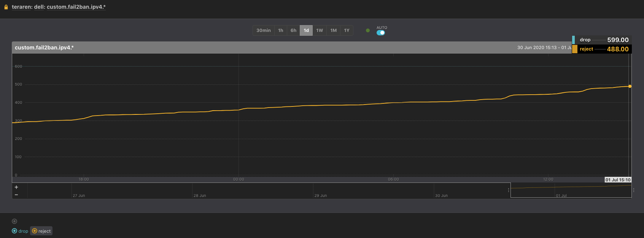Click the 01 Jul selected range window
Screen dimensions: 644x238
pyautogui.click(x=571, y=190)
